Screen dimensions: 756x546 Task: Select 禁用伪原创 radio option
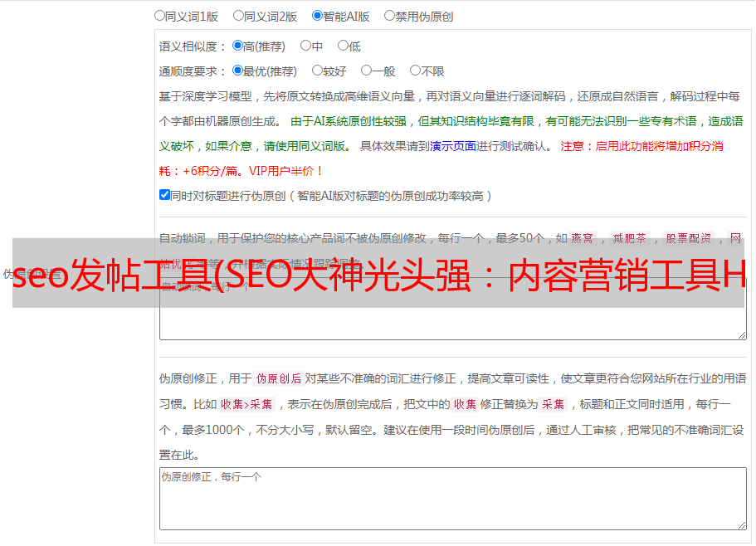pos(389,16)
